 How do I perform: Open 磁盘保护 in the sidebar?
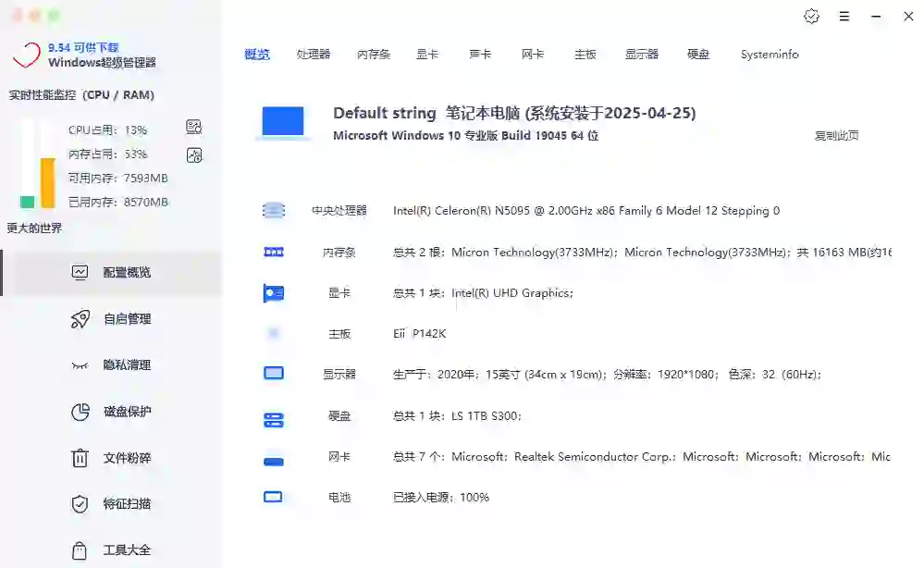pos(113,412)
